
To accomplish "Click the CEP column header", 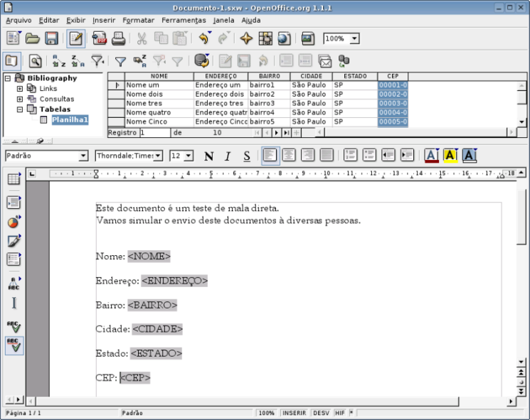I will [x=393, y=76].
